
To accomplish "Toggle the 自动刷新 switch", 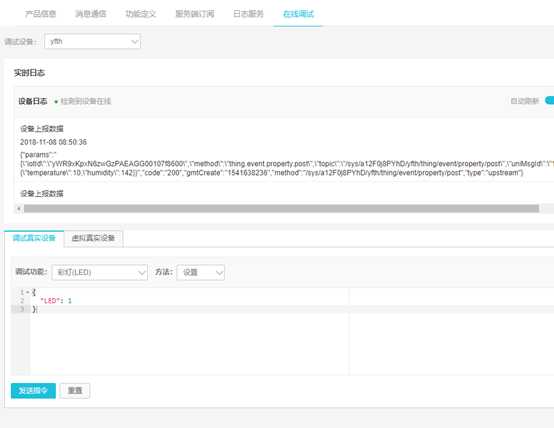I will (x=550, y=101).
